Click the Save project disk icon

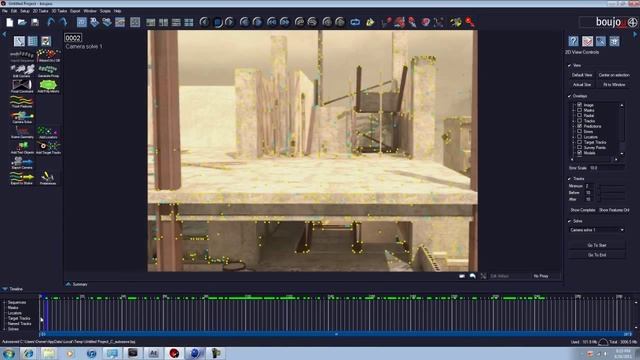[35, 22]
